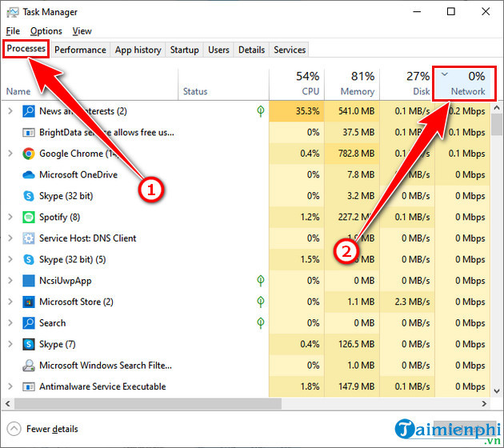
Task: Expand the Skype (7) process group
Action: pyautogui.click(x=10, y=344)
